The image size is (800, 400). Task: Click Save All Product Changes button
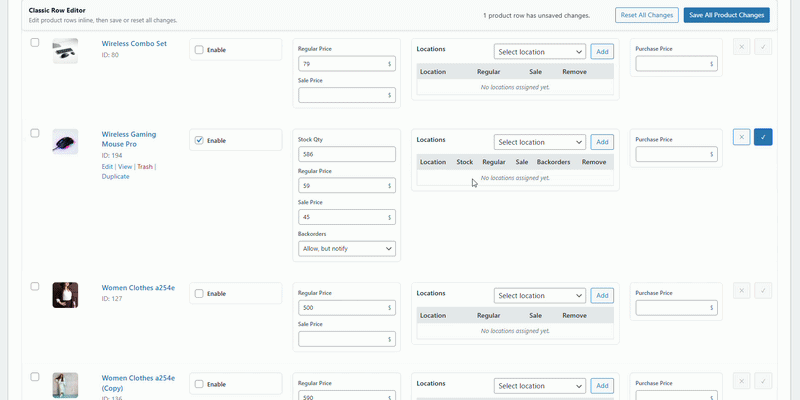click(727, 15)
